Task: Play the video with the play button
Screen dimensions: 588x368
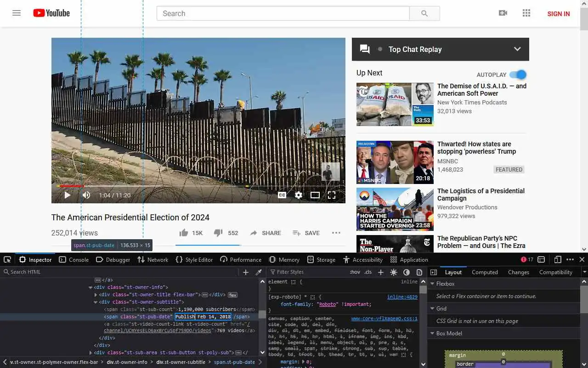Action: coord(67,195)
